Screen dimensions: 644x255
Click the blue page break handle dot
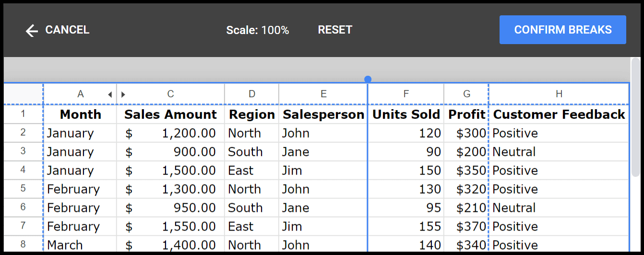368,79
